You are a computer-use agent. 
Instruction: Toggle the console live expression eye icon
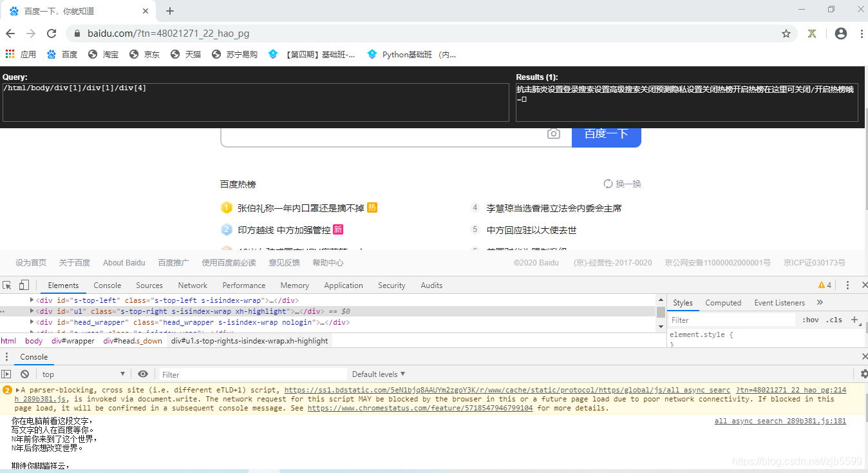click(x=143, y=374)
